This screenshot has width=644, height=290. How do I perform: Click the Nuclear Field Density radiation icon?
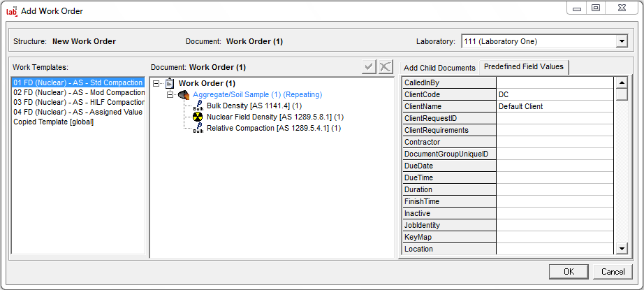(x=198, y=117)
